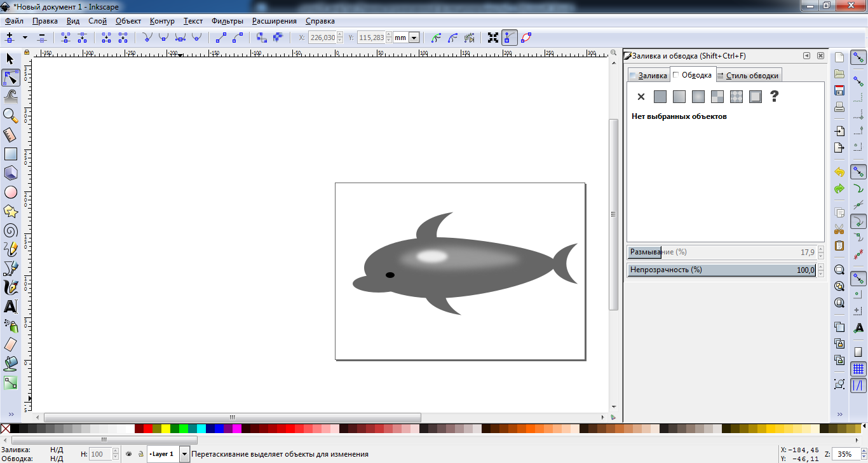Make selected nodes smooth
Image resolution: width=868 pixels, height=463 pixels.
coord(163,38)
